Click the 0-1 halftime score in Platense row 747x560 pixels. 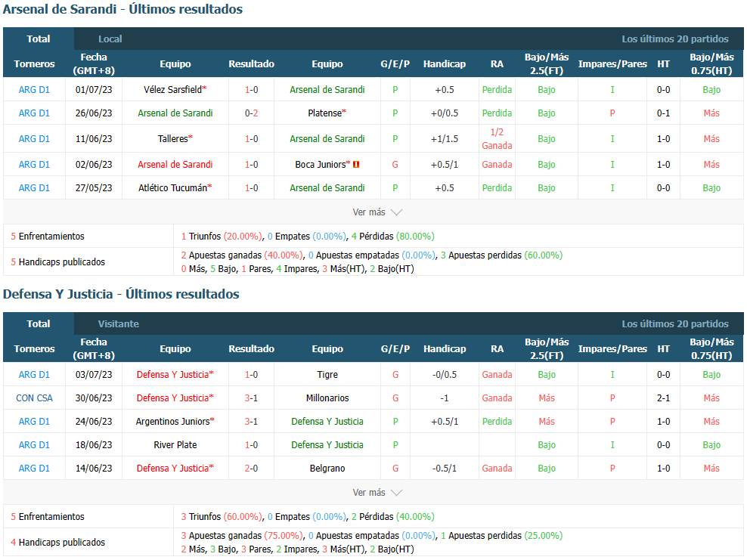(x=664, y=113)
